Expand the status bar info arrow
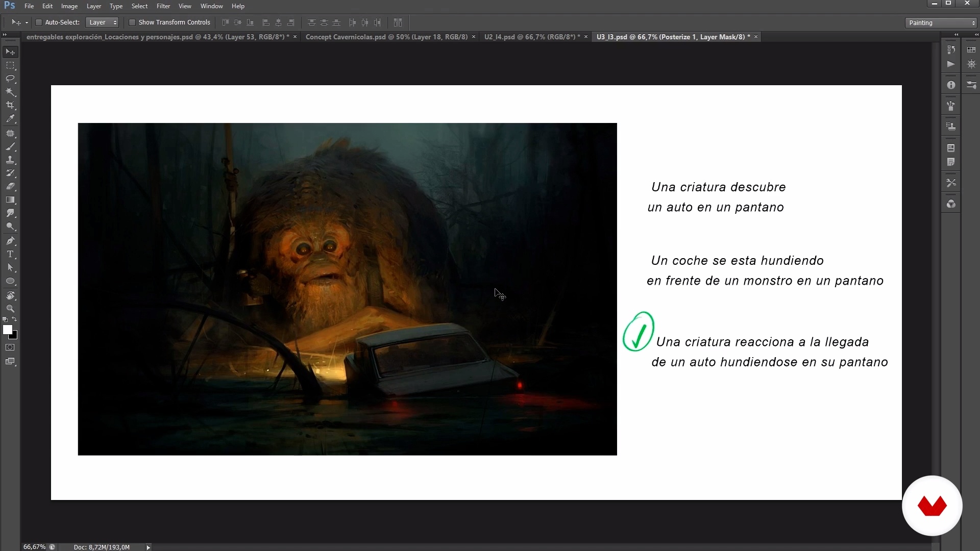 [149, 547]
